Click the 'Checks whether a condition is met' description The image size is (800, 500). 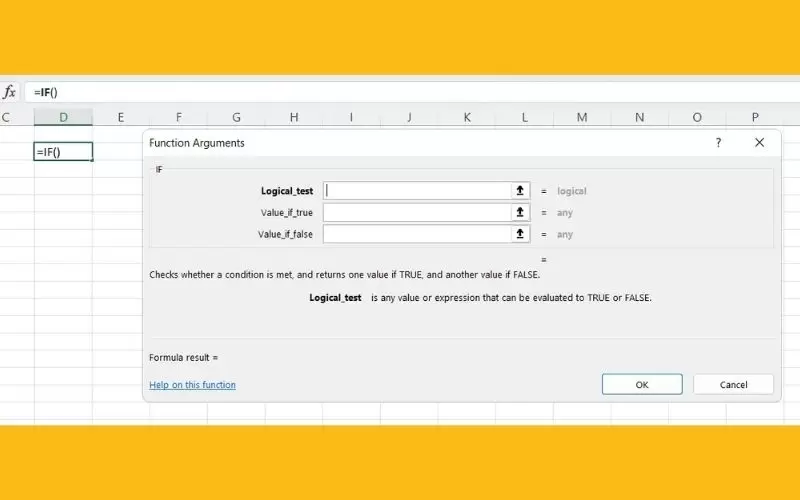coord(344,274)
